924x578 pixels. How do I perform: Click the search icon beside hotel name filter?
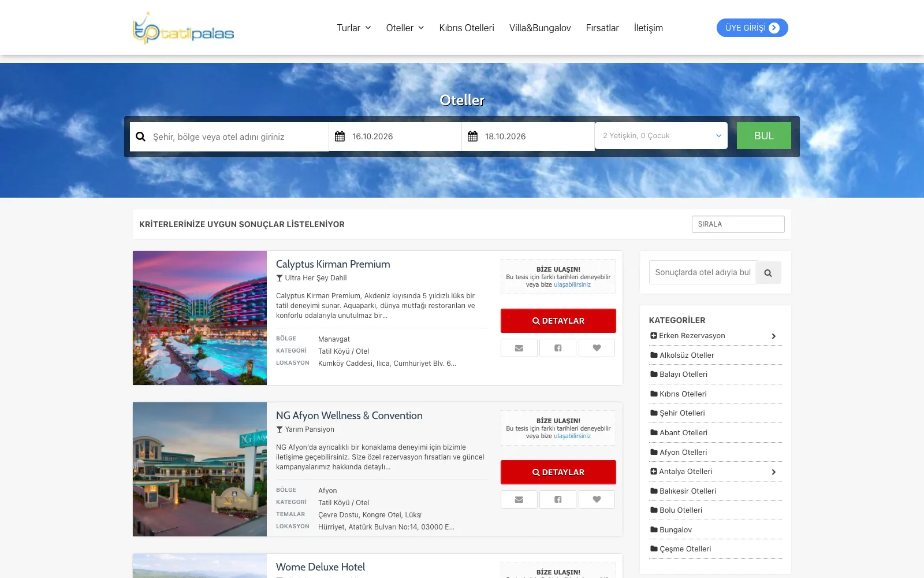tap(768, 273)
